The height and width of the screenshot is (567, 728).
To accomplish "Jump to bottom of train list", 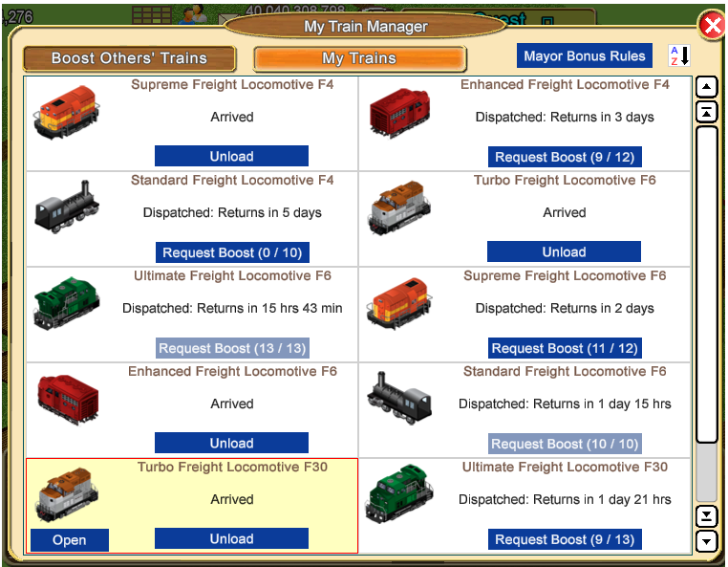I will [707, 516].
